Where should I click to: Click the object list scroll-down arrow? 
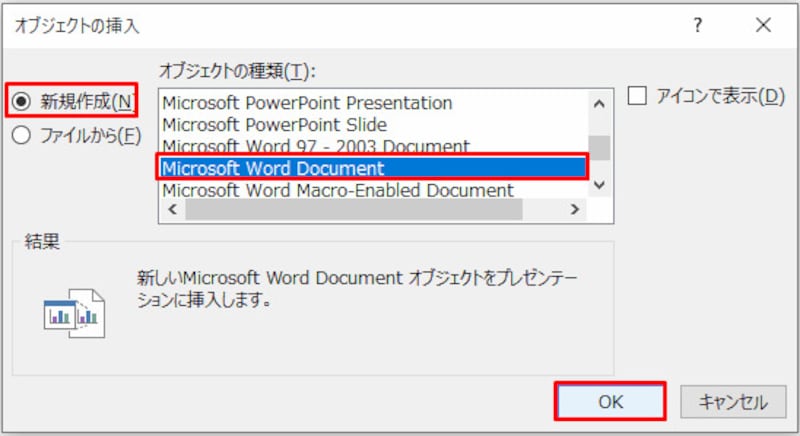599,185
